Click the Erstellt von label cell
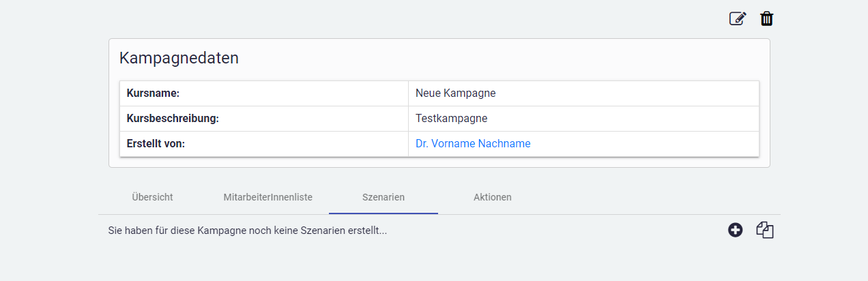 point(263,144)
